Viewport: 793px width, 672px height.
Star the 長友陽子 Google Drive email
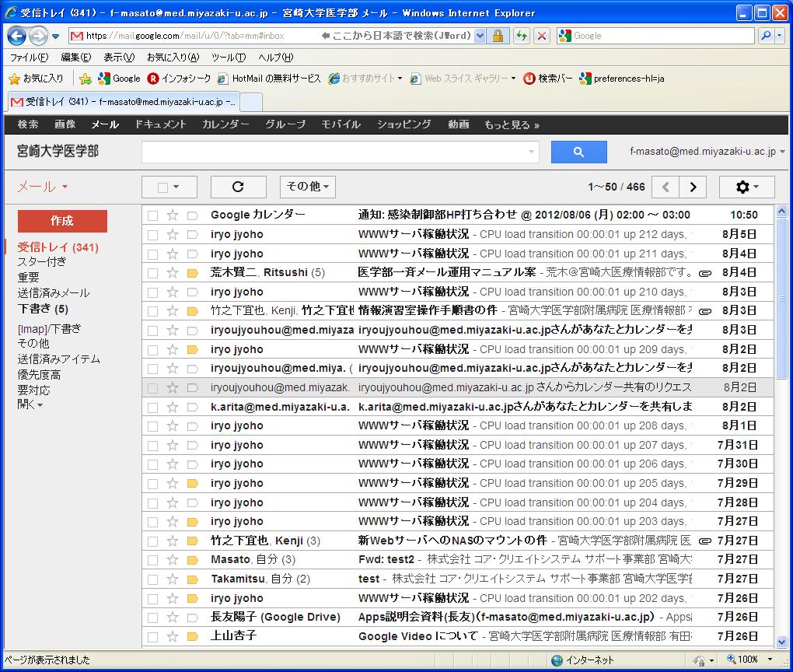(173, 618)
